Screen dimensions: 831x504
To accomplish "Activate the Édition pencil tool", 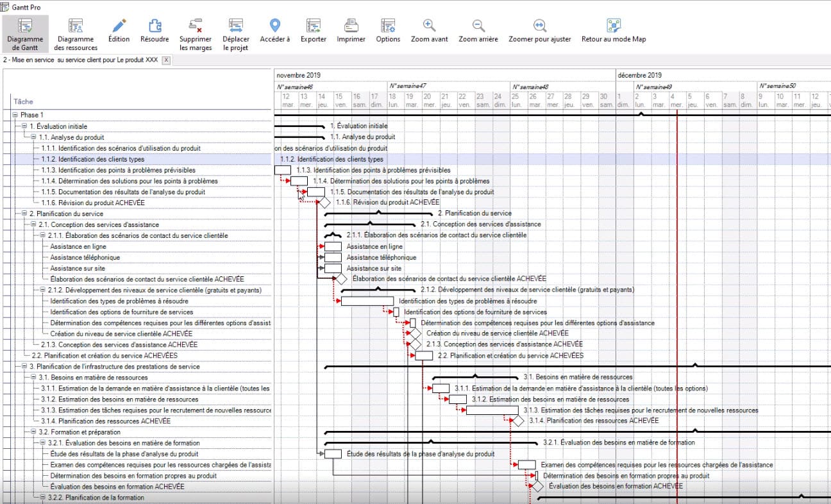I will coord(119,30).
